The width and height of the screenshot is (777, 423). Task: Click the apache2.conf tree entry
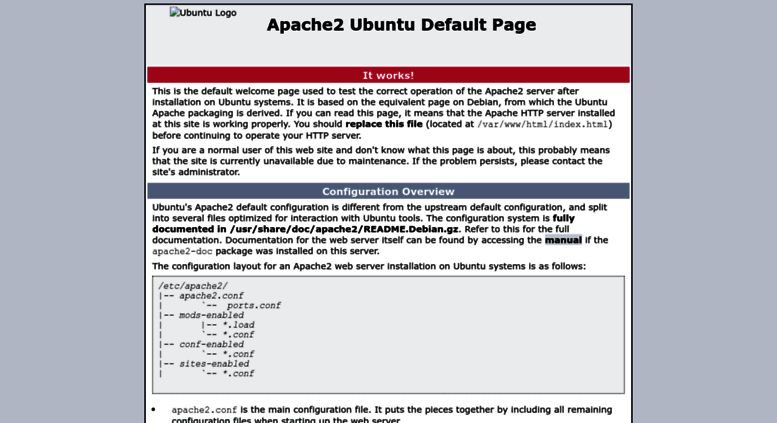pos(211,296)
